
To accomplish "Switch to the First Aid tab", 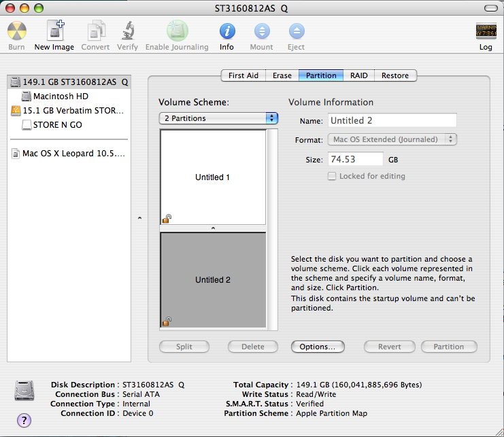I will pos(243,75).
